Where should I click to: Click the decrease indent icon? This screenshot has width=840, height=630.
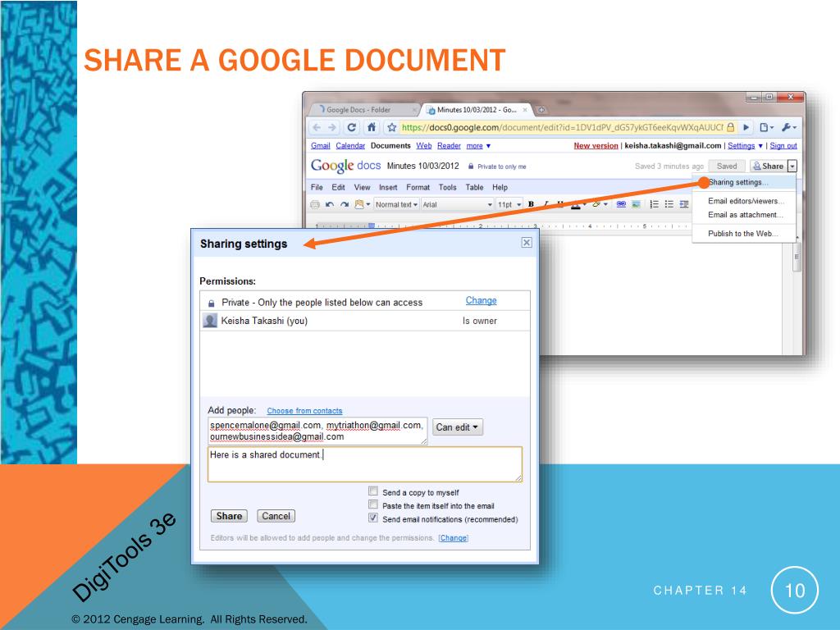(684, 204)
